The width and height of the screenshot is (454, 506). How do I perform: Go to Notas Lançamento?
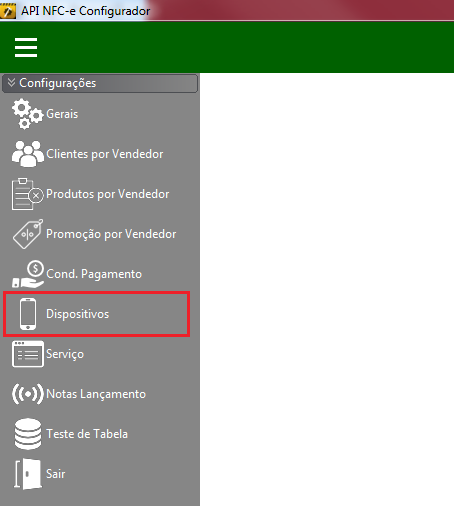pyautogui.click(x=96, y=394)
